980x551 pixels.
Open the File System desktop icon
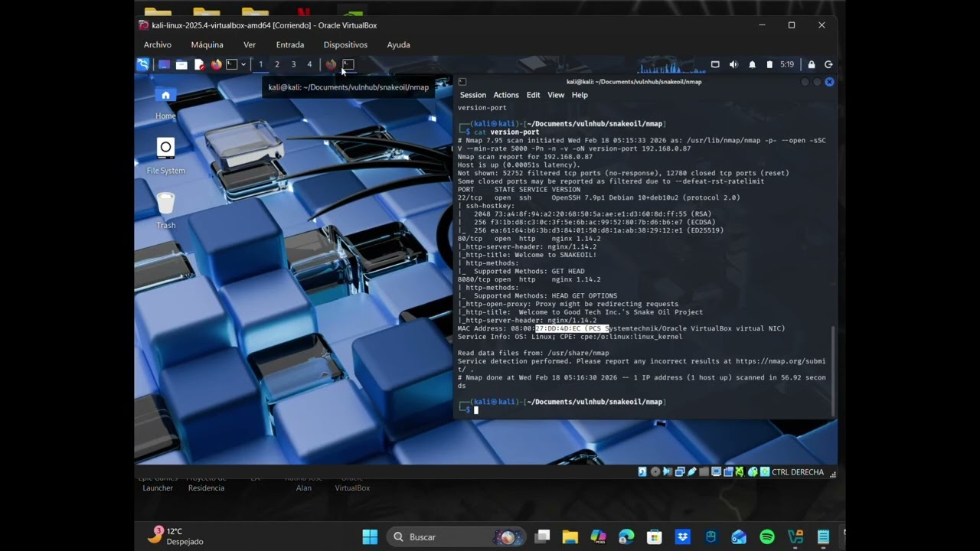165,155
